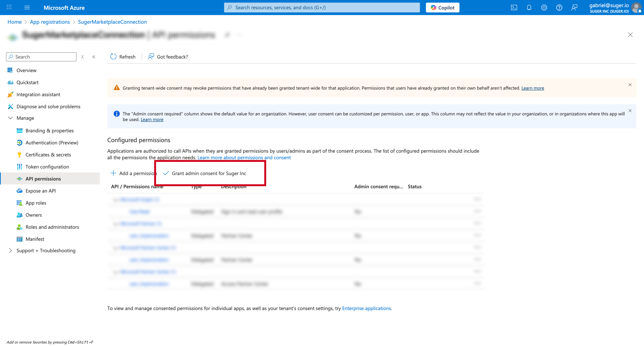This screenshot has width=644, height=346.
Task: Open Cloud Shell icon in top bar
Action: coord(514,8)
